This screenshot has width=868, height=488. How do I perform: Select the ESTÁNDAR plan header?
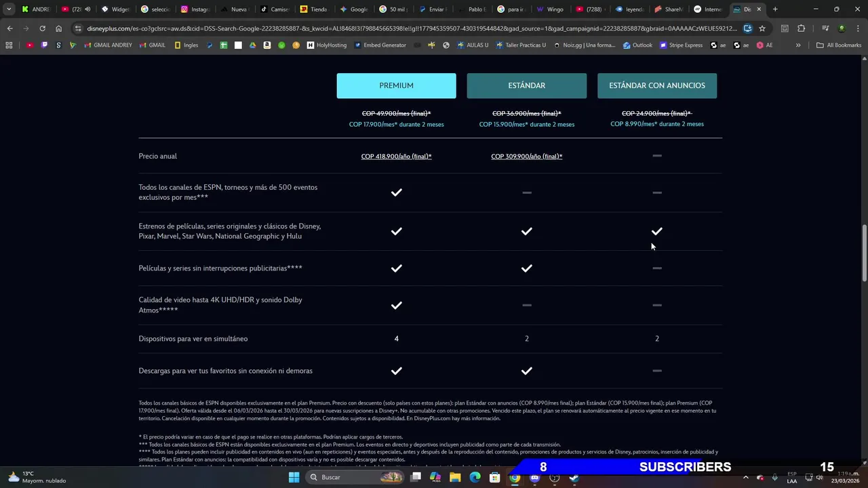pyautogui.click(x=526, y=85)
